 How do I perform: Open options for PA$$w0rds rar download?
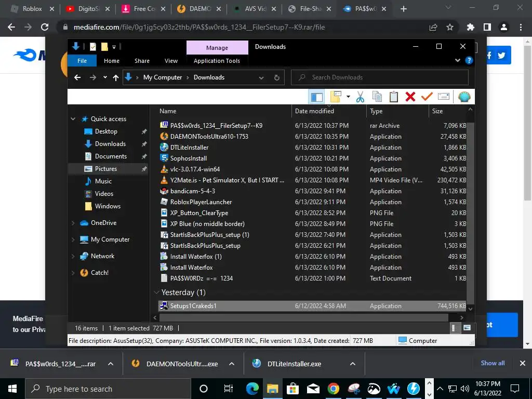(x=111, y=364)
